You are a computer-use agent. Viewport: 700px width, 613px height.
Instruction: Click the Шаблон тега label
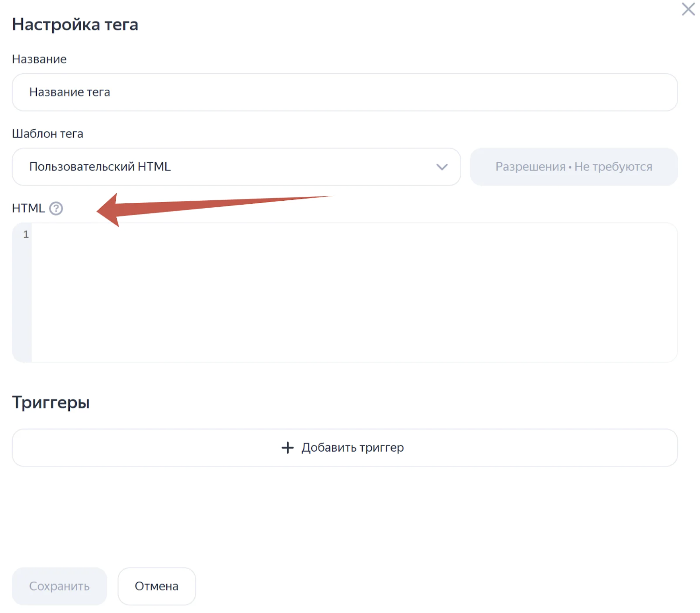(x=47, y=134)
